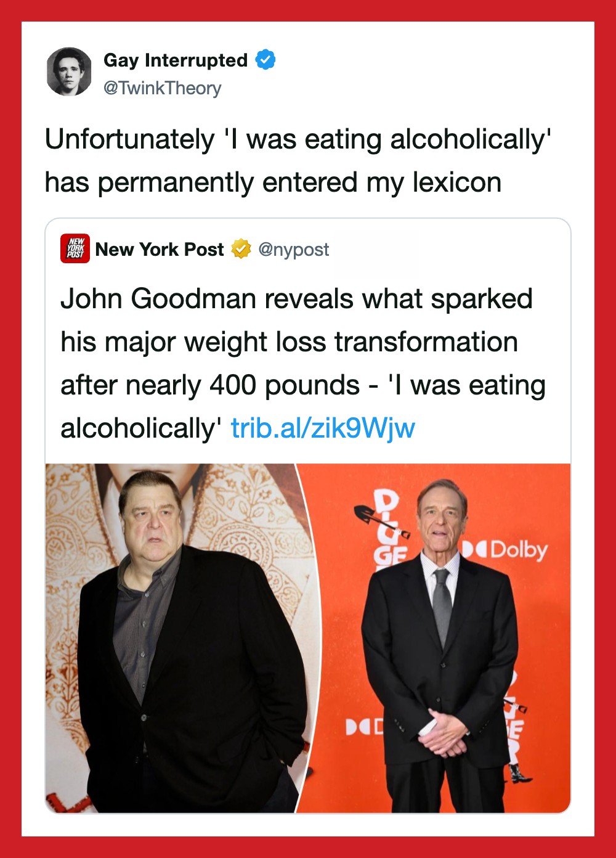Viewport: 616px width, 858px height.
Task: Open the @TwinkTheory handle
Action: (x=163, y=88)
